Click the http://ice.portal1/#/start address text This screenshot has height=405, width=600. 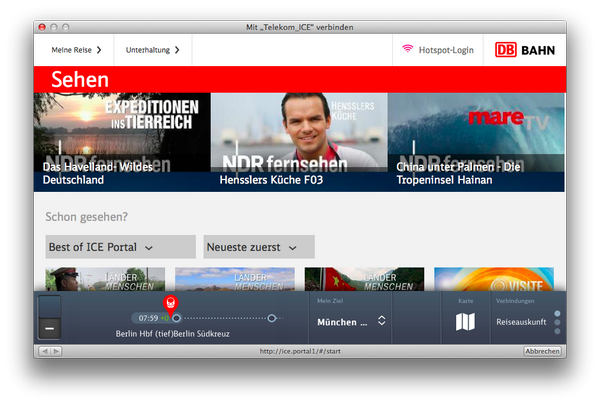coord(300,351)
